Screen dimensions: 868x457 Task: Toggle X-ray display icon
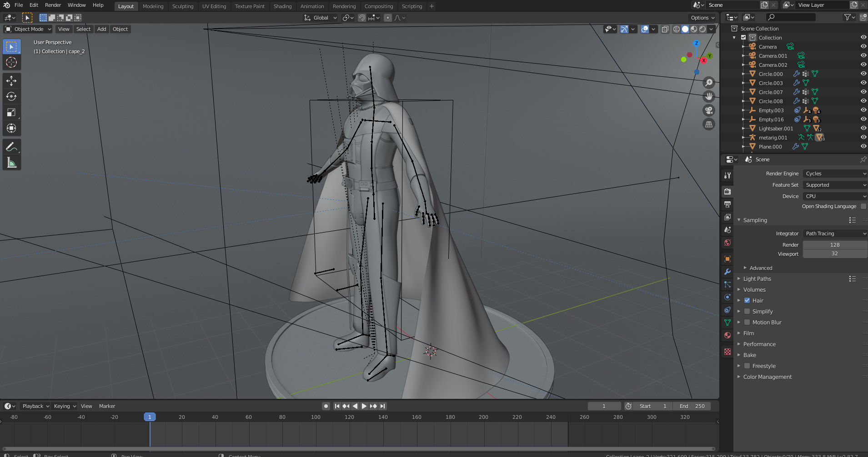(665, 29)
